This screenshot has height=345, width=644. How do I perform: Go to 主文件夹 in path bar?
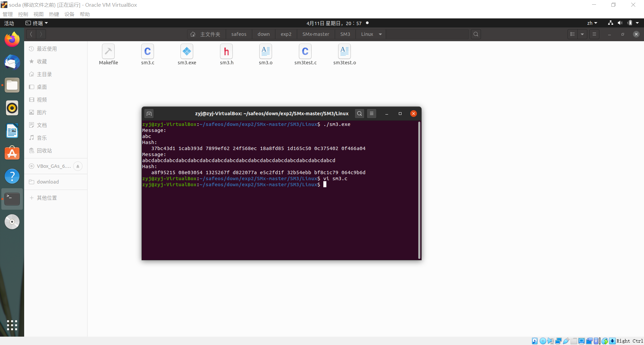pyautogui.click(x=206, y=34)
